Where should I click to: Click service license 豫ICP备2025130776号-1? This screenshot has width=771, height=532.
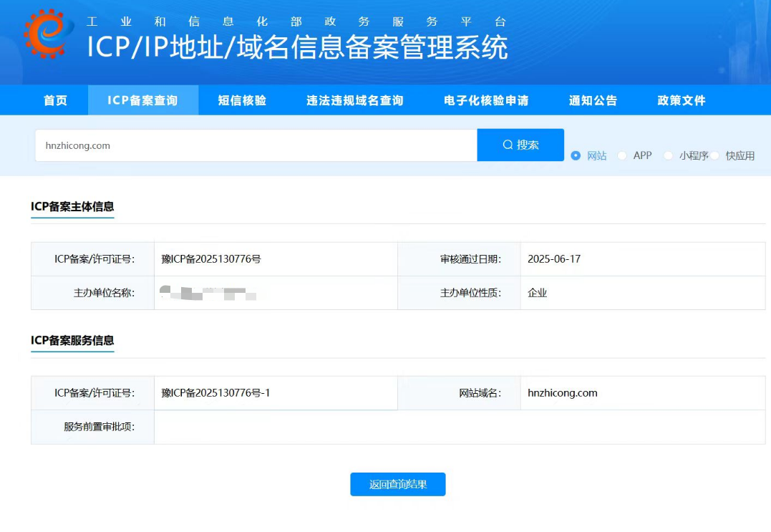[215, 393]
